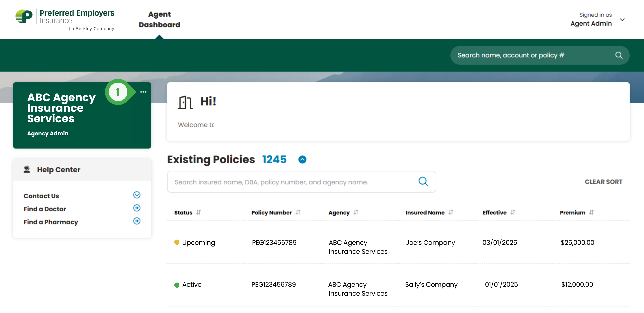
Task: Sort by the Effective column arrows
Action: click(513, 212)
